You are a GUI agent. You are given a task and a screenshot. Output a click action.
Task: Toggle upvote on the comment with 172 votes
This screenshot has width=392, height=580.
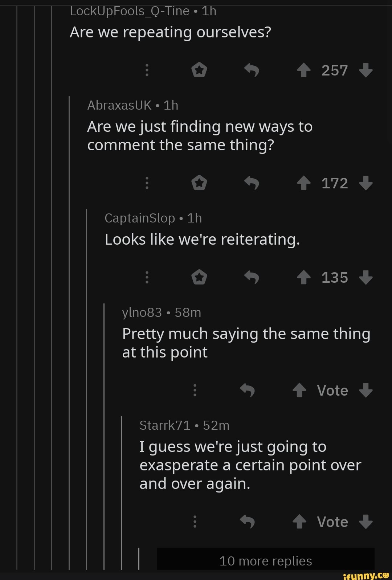(303, 183)
